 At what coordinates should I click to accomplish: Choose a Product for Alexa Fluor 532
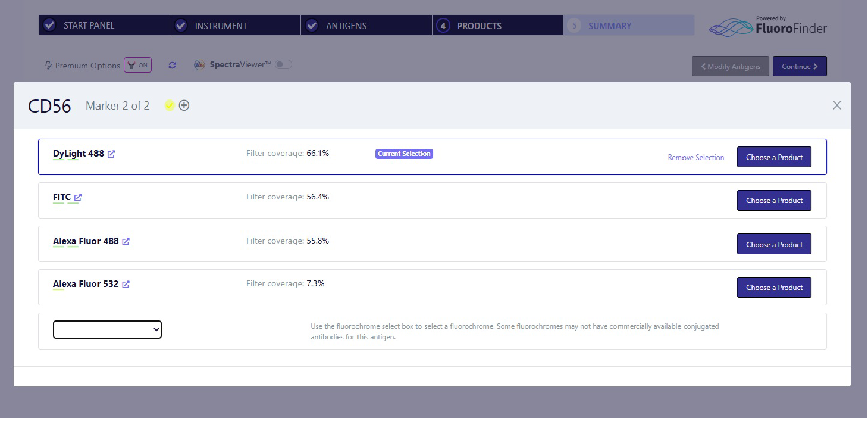pyautogui.click(x=773, y=288)
